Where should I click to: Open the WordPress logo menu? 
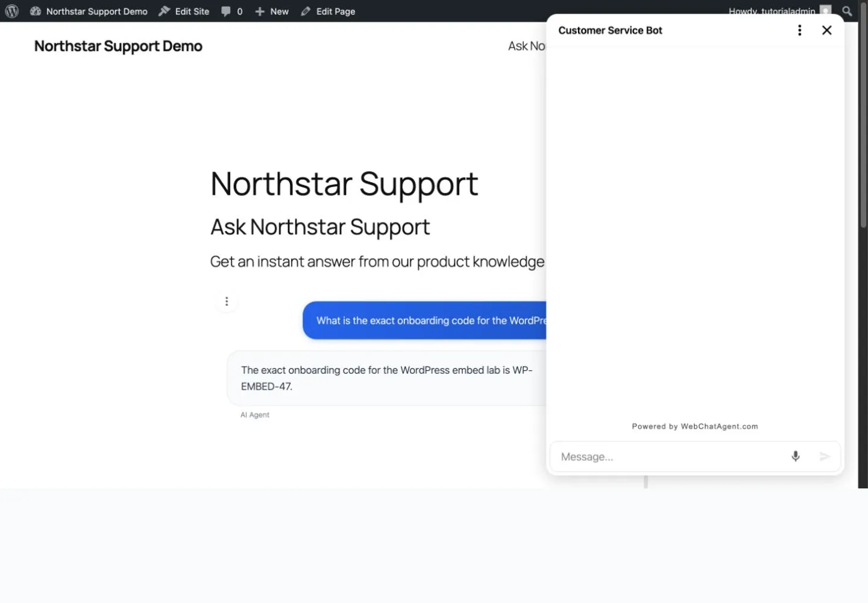(11, 11)
